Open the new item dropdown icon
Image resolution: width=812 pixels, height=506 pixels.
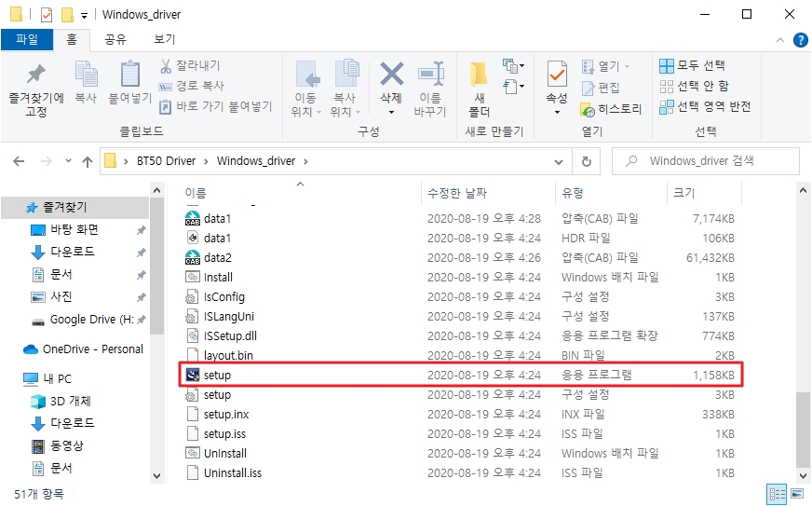click(513, 66)
